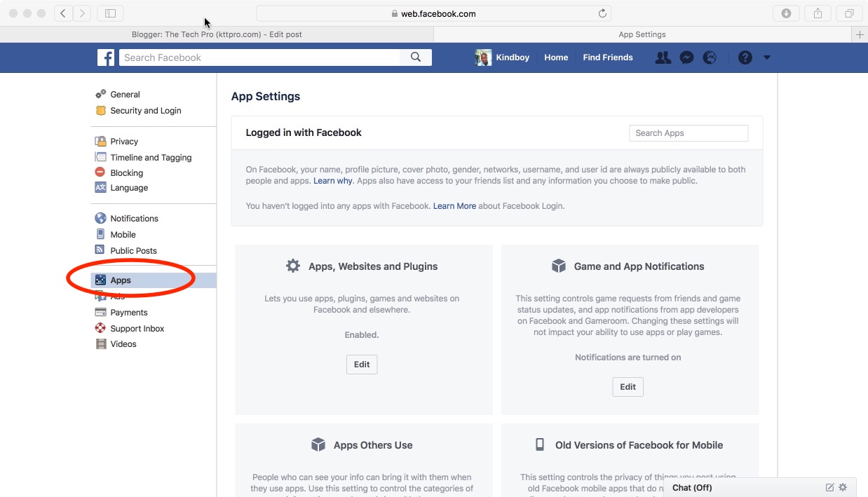The width and height of the screenshot is (868, 497).
Task: Go back in Safari
Action: tap(63, 13)
